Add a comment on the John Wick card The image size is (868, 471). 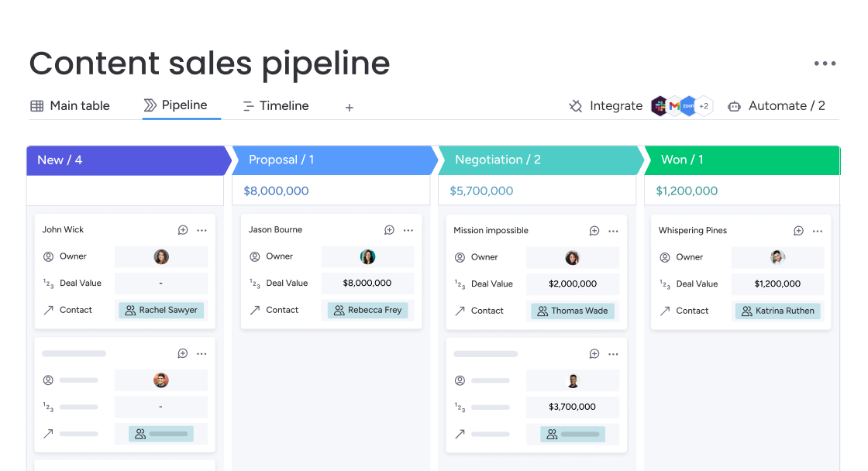183,230
